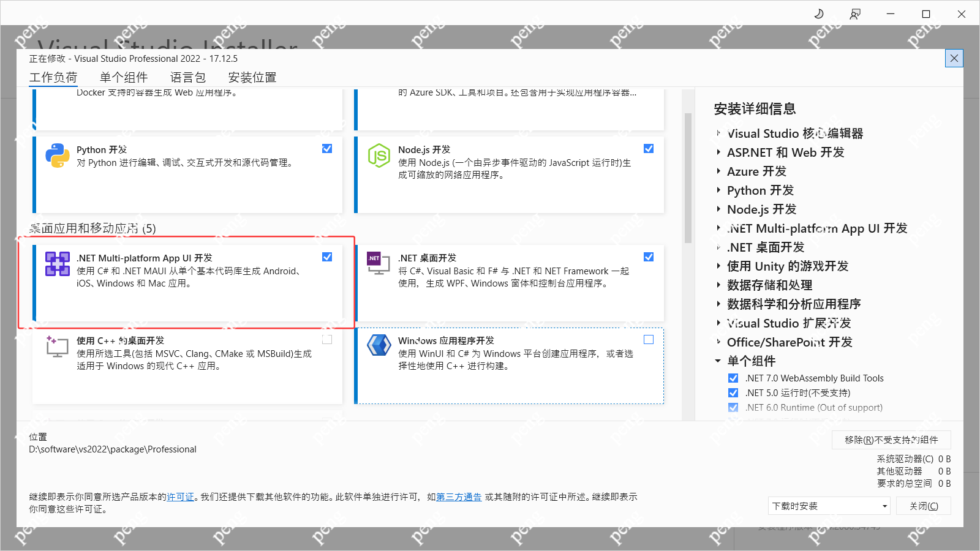Click the C++ 桌面开发 monitor icon
This screenshot has height=551, width=980.
pyautogui.click(x=57, y=347)
